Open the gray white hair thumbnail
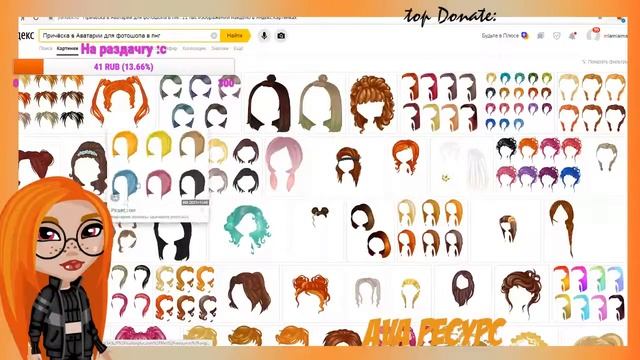Screen dimensions: 640x360 [367, 292]
